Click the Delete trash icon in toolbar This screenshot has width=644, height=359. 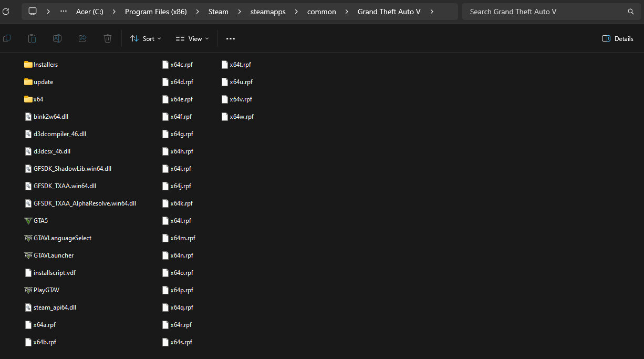[x=108, y=38]
